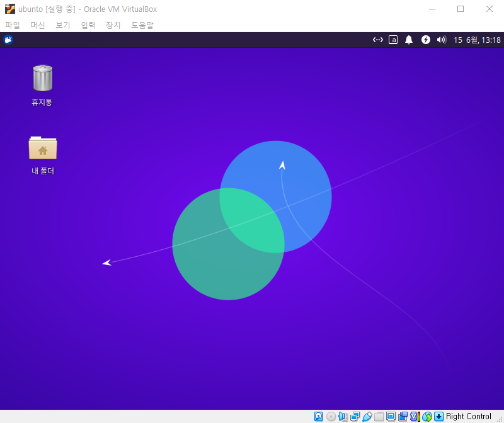Close the VirtualBox VM window

point(490,9)
